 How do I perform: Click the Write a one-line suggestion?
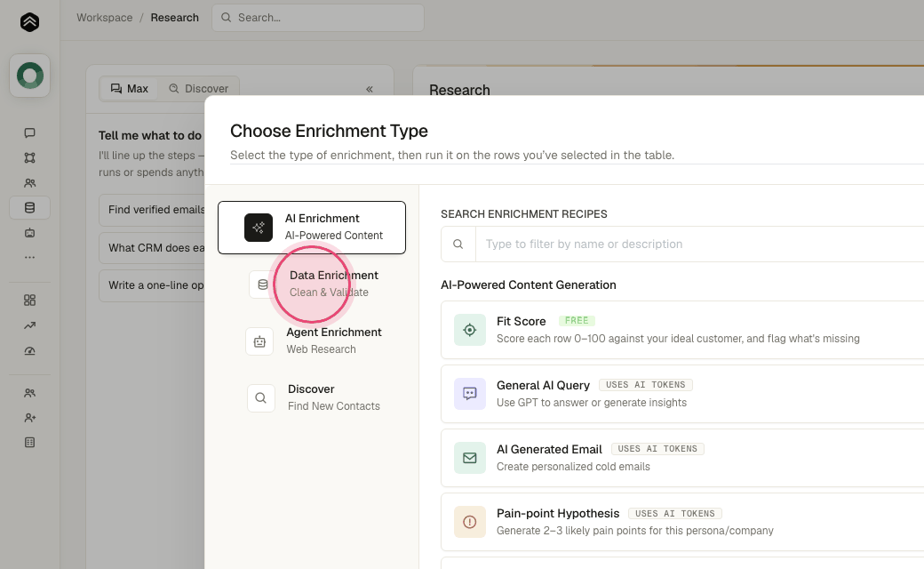152,285
